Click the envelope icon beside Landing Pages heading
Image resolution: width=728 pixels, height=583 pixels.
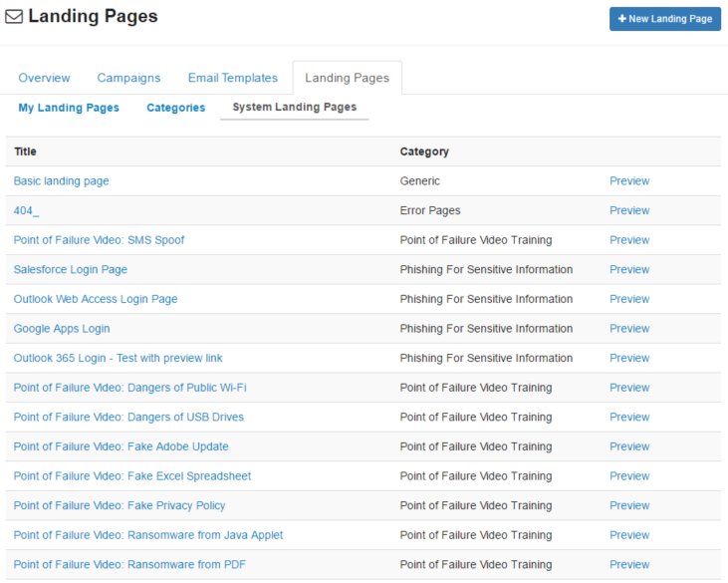point(14,17)
